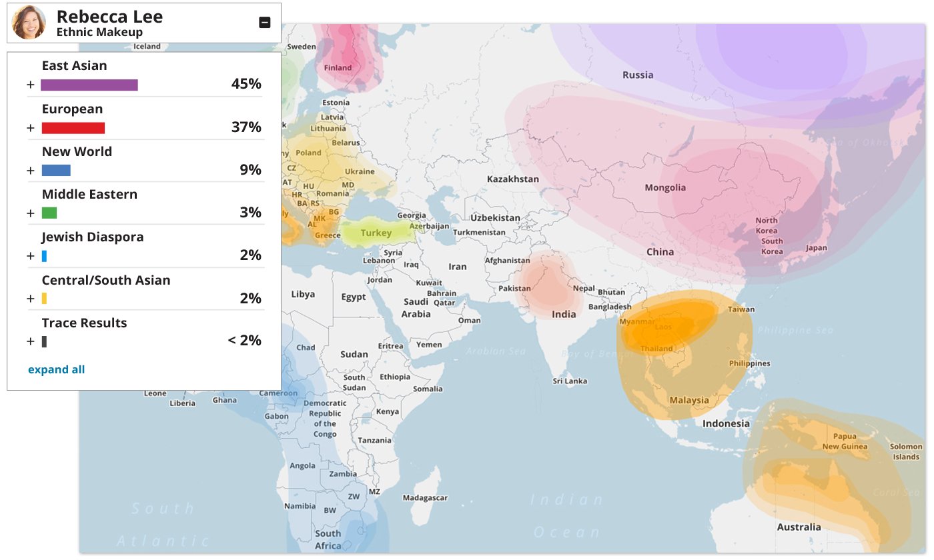The height and width of the screenshot is (560, 934).
Task: Click the yellow-green Turkey region on map
Action: pyautogui.click(x=376, y=233)
